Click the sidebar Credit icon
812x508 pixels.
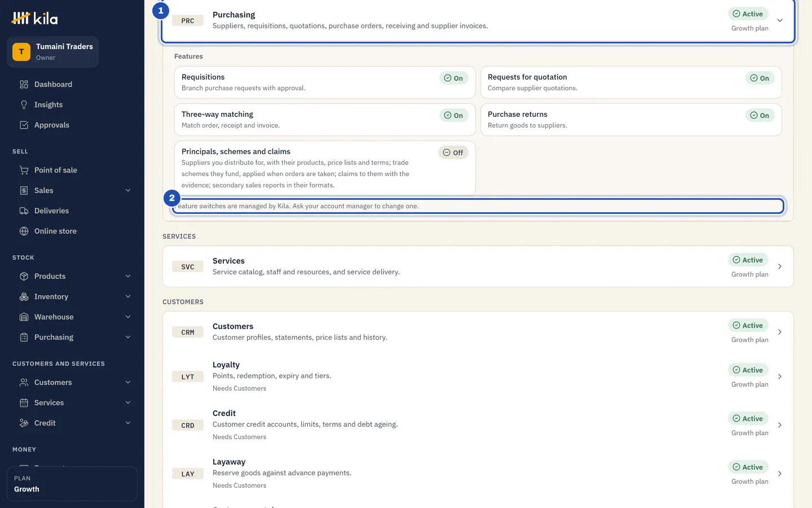[24, 423]
